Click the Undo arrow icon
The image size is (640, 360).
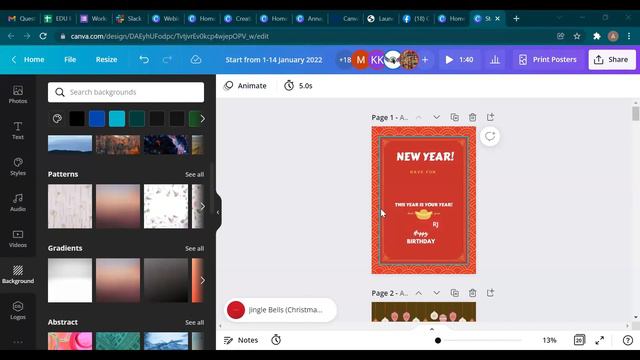coord(144,60)
